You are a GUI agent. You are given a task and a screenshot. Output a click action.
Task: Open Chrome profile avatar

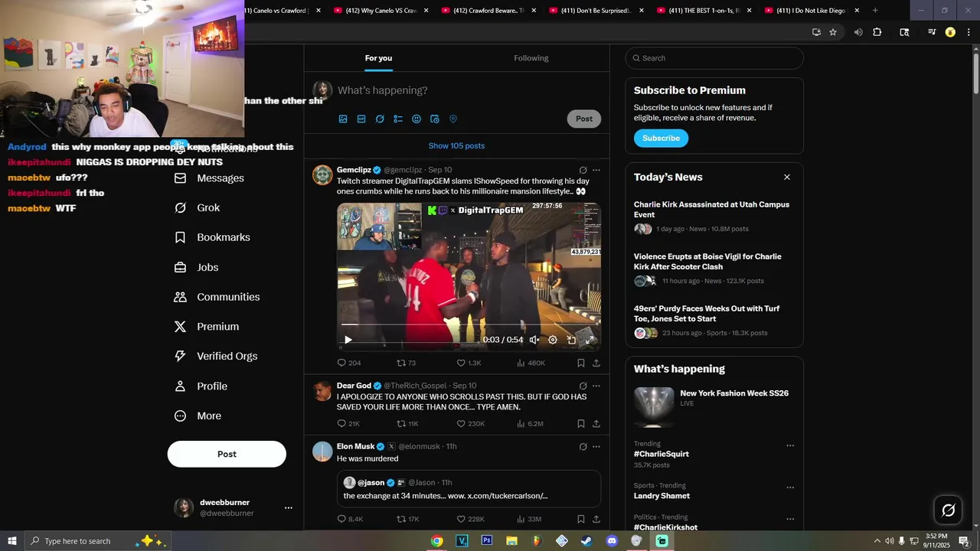950,32
